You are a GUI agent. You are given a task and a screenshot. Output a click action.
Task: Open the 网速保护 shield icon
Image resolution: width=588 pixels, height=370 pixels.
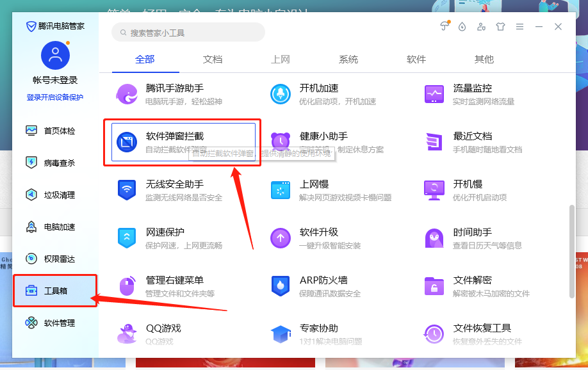[127, 238]
